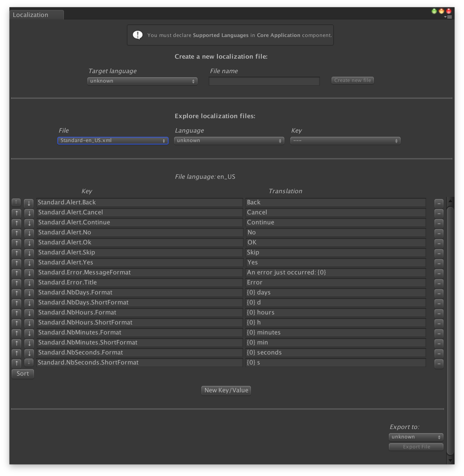Screen dimensions: 464x476
Task: Edit the 'An error just occurred' translation field
Action: 335,272
